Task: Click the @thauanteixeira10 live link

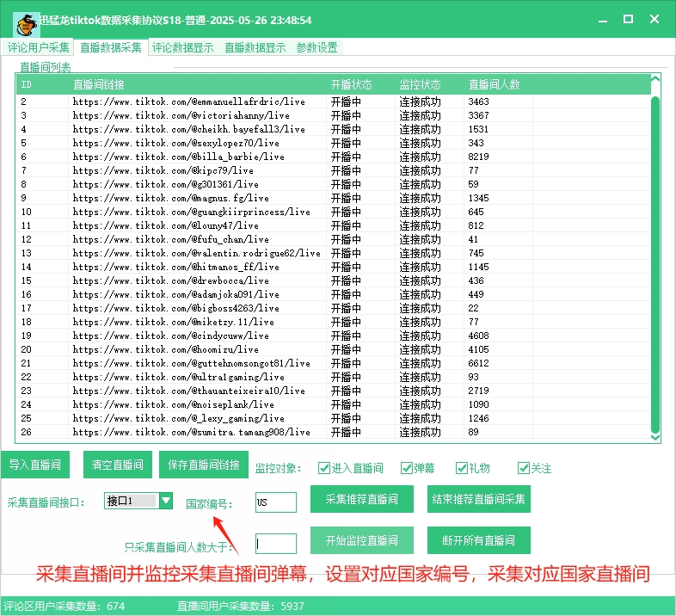Action: (189, 391)
